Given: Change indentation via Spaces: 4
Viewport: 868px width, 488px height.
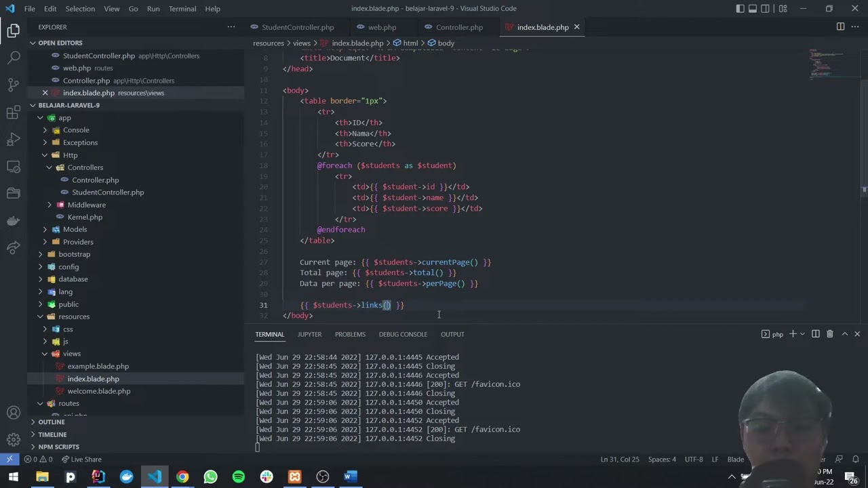Looking at the screenshot, I should (662, 460).
